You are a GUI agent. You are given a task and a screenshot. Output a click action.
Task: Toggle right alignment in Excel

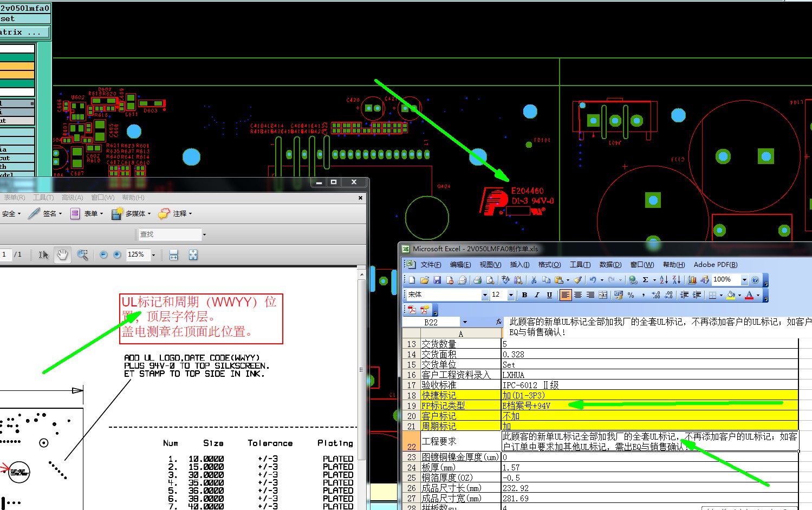tap(590, 295)
